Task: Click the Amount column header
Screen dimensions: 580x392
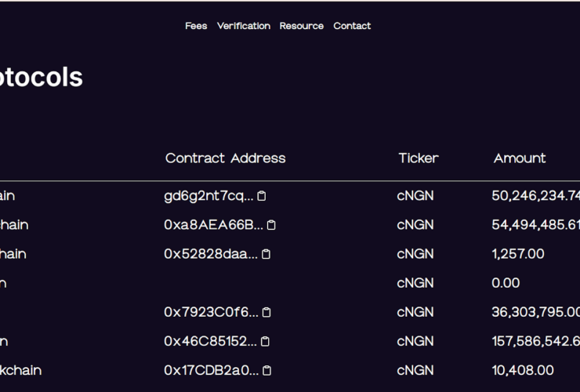Action: coord(520,158)
